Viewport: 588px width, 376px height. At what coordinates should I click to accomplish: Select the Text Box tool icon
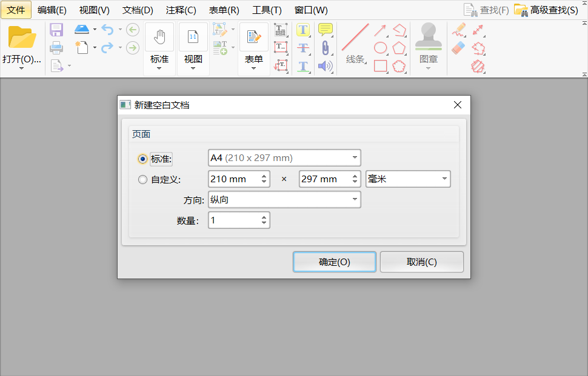(281, 47)
